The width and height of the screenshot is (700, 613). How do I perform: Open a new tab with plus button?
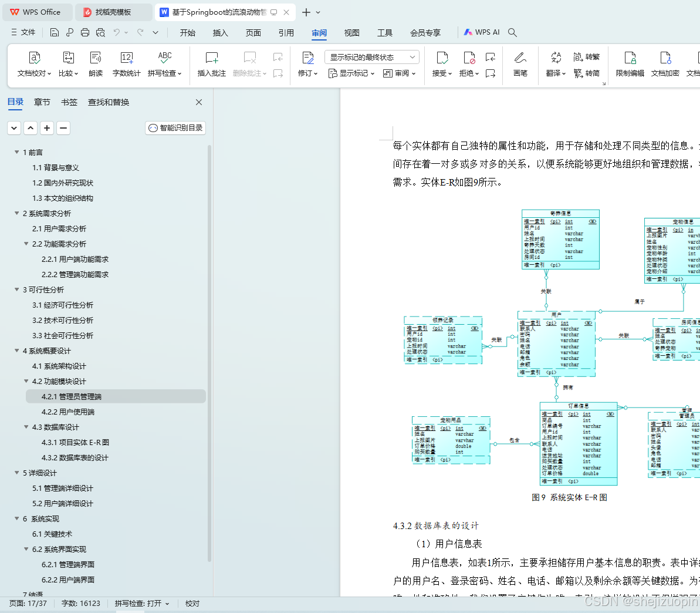306,12
